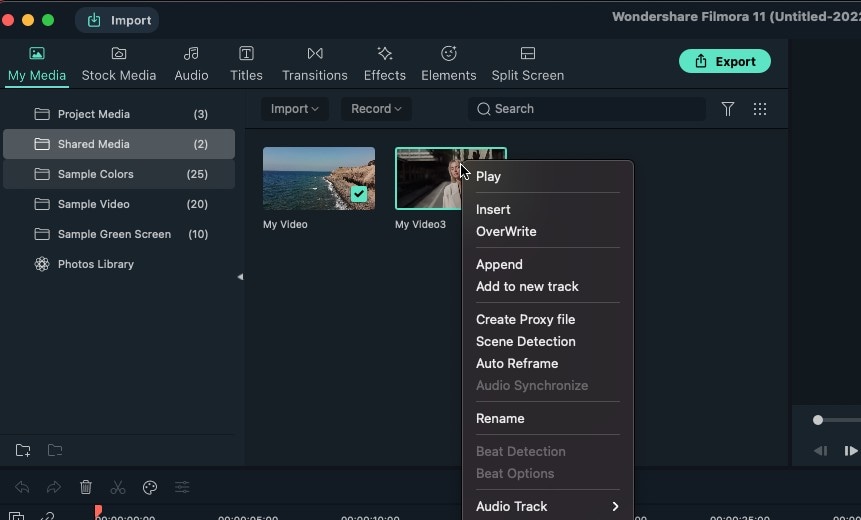The height and width of the screenshot is (520, 861).
Task: Choose Insert from the context menu
Action: 493,209
